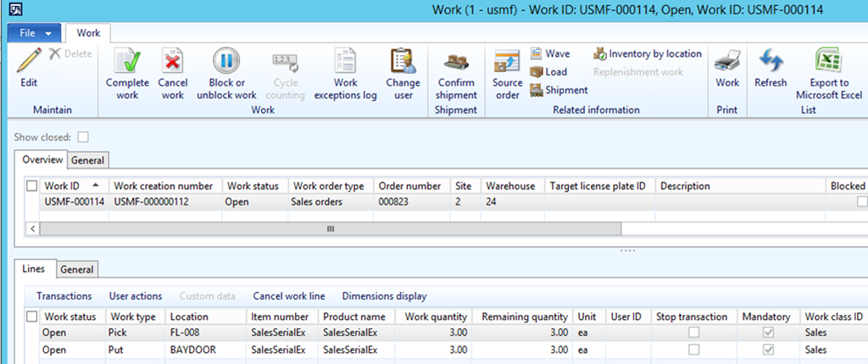
Task: Click Block or unblock work icon
Action: 226,61
